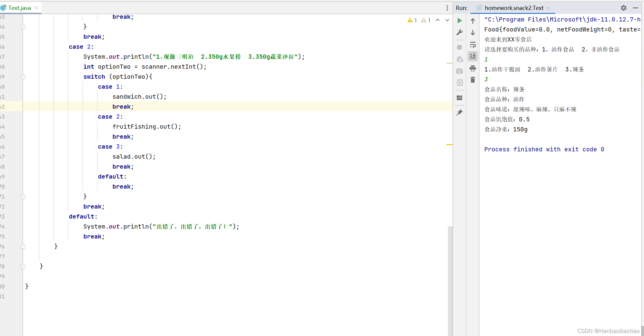The height and width of the screenshot is (336, 644).
Task: Click the Print console output icon
Action: pyautogui.click(x=472, y=68)
